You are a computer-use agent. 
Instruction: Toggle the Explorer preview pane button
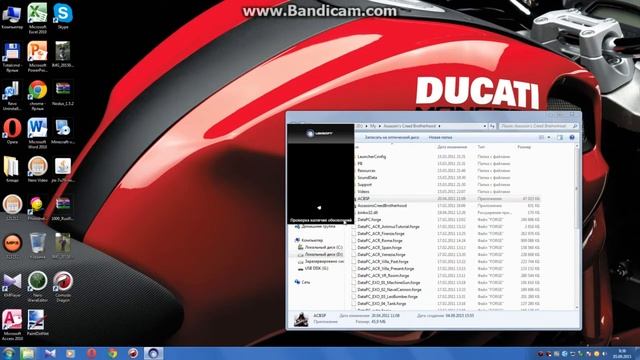coord(560,138)
